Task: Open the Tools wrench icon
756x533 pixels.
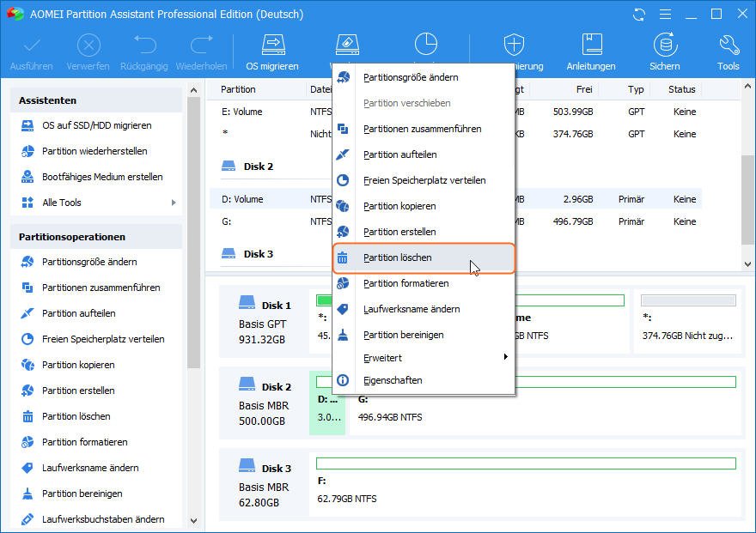Action: 729,45
